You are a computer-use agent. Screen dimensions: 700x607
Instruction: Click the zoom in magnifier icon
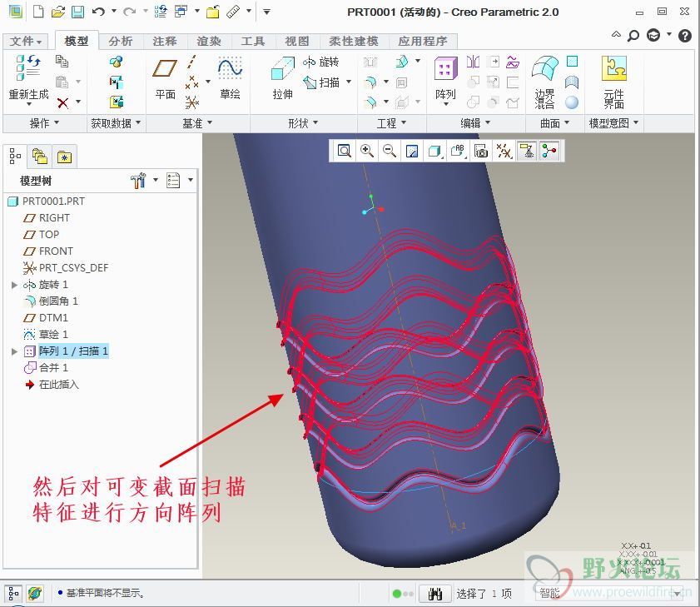(366, 151)
